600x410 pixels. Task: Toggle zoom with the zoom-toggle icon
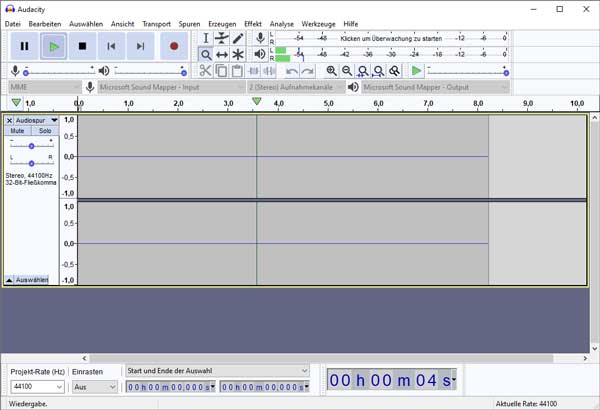(x=394, y=71)
